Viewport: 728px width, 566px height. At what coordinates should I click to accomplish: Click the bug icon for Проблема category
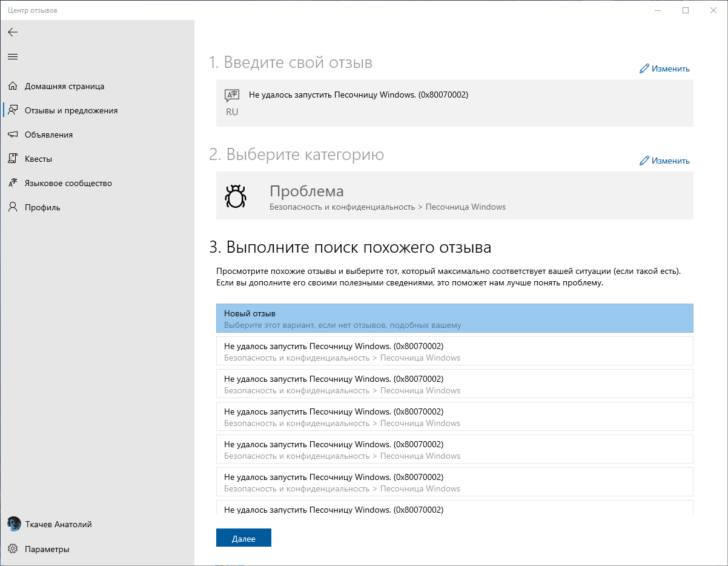pos(235,197)
